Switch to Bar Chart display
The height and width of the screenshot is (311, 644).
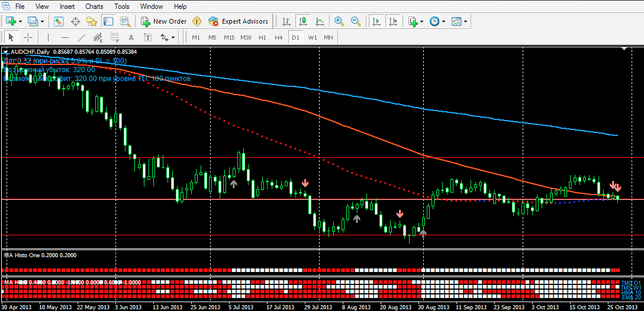pos(286,21)
